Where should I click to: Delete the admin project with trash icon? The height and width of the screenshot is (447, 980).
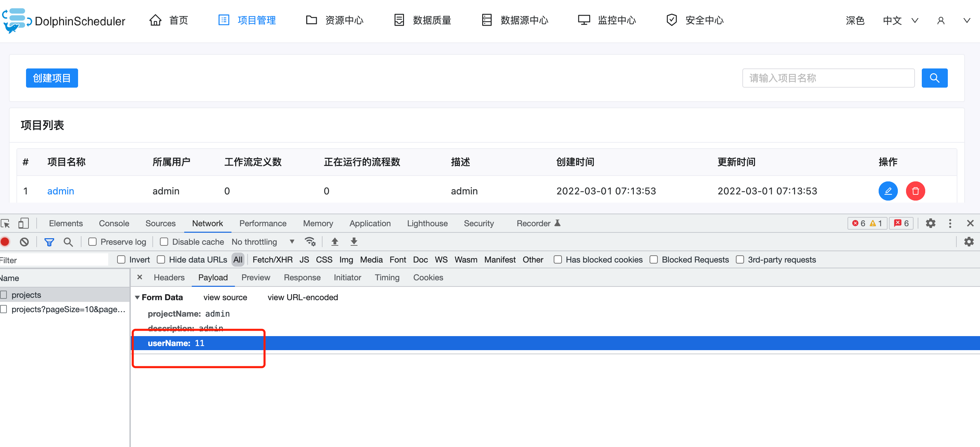coord(916,191)
